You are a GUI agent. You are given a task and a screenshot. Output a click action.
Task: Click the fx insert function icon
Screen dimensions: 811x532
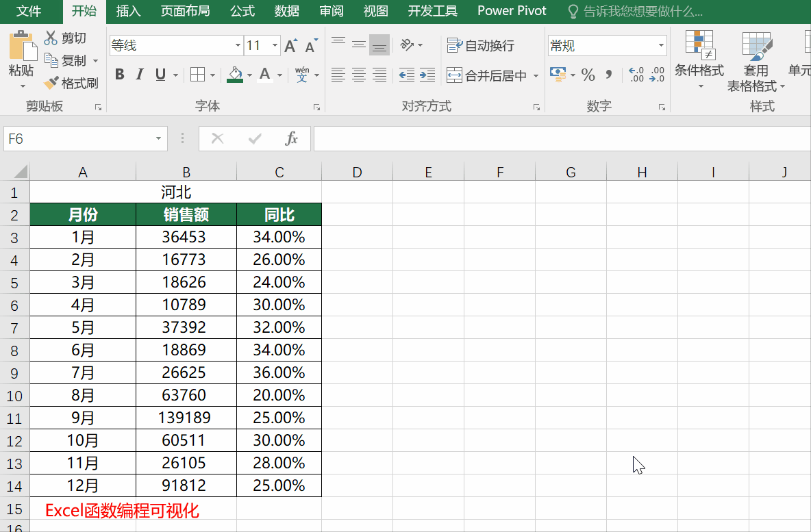pos(292,138)
